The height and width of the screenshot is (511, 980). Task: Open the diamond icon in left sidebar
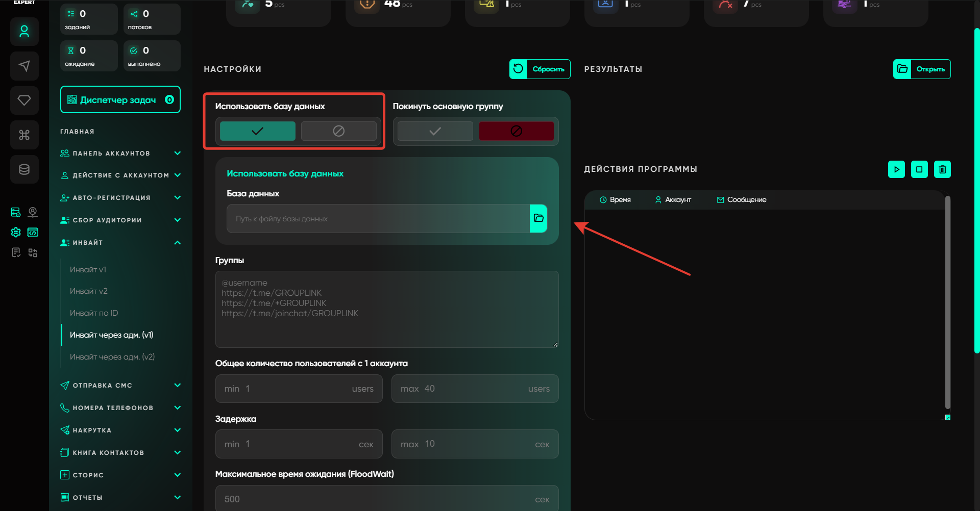tap(24, 100)
